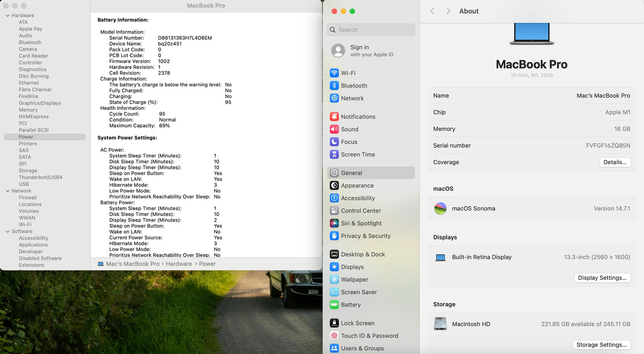Click the Storage Settings button

pyautogui.click(x=601, y=345)
